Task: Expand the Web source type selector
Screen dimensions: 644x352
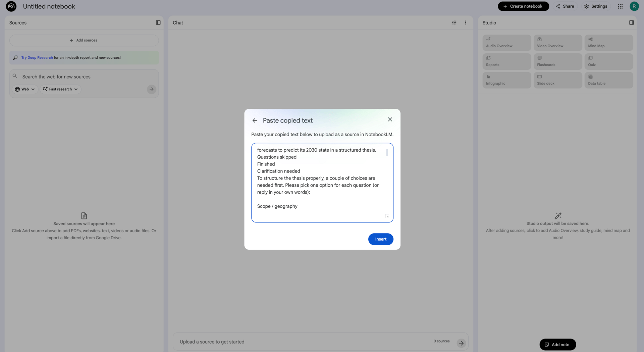Action: [x=24, y=89]
